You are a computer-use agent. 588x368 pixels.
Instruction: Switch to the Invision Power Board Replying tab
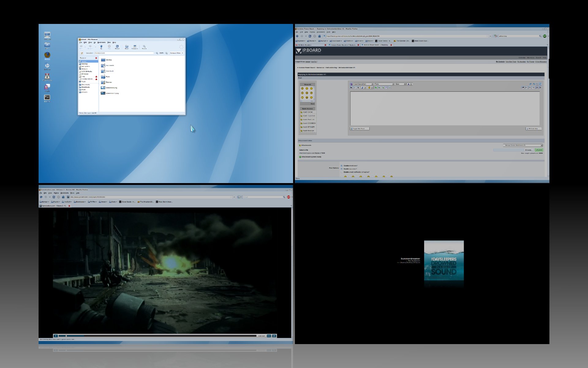[376, 45]
